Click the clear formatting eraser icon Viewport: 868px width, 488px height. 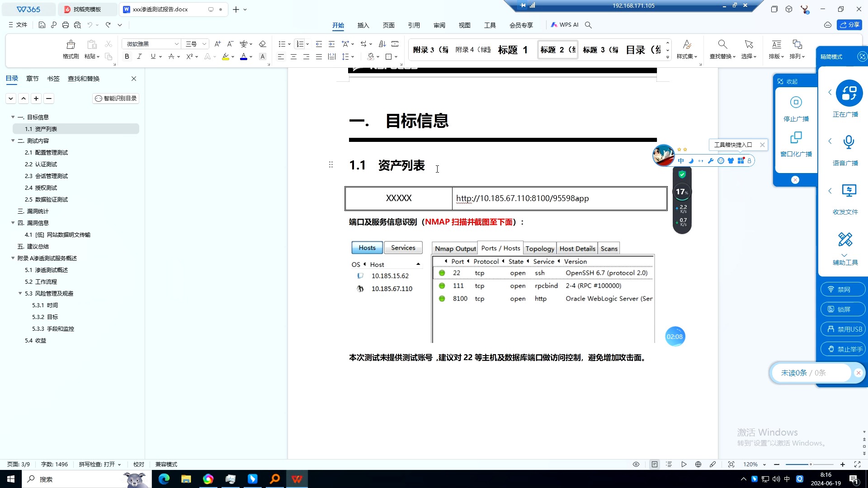(262, 44)
